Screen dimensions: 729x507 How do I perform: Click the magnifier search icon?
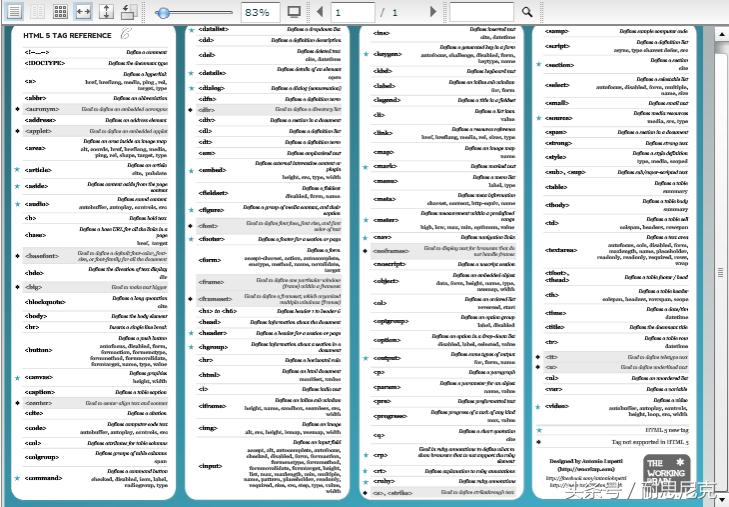[527, 12]
